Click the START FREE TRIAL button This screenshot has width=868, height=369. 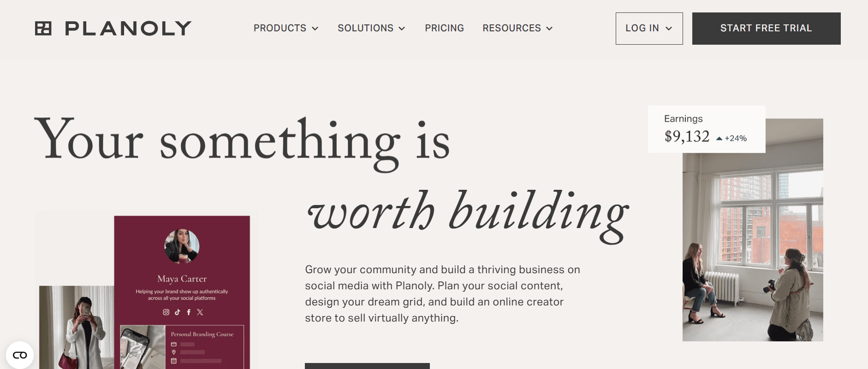[766, 28]
